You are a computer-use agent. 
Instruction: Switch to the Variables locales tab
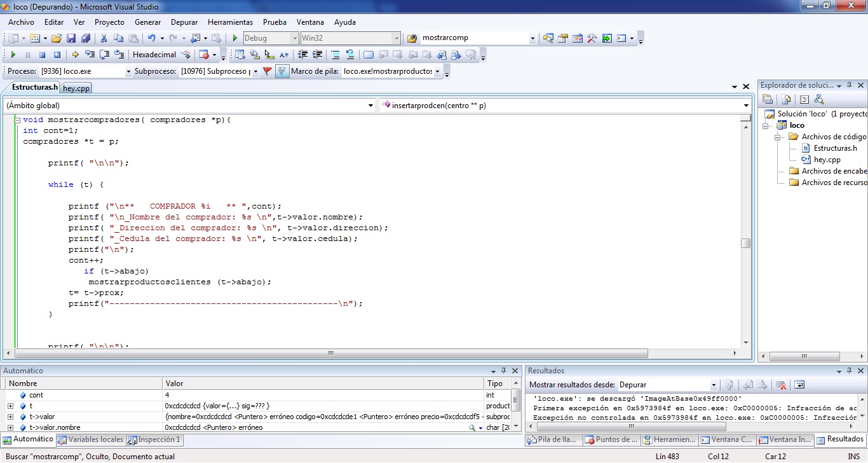[91, 439]
